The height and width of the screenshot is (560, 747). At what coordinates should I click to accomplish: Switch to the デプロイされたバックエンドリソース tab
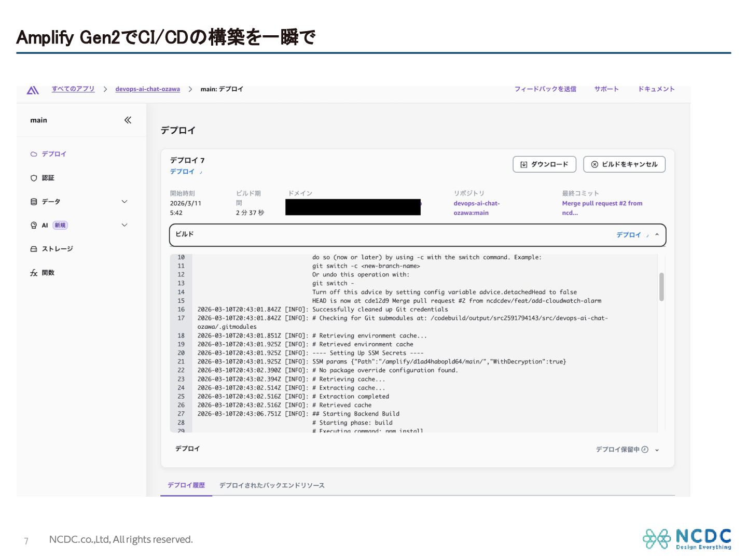point(272,485)
